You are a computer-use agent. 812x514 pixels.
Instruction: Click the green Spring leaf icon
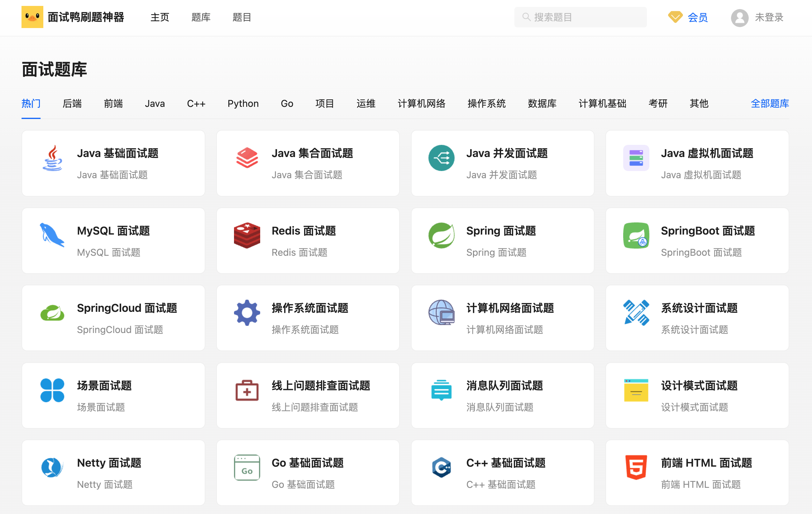(442, 235)
